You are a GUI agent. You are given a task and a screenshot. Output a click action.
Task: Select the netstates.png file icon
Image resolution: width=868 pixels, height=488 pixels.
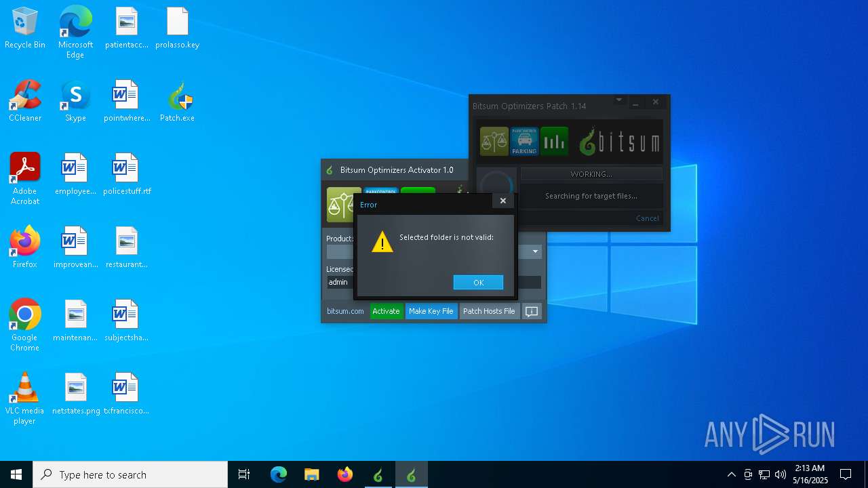pyautogui.click(x=75, y=394)
